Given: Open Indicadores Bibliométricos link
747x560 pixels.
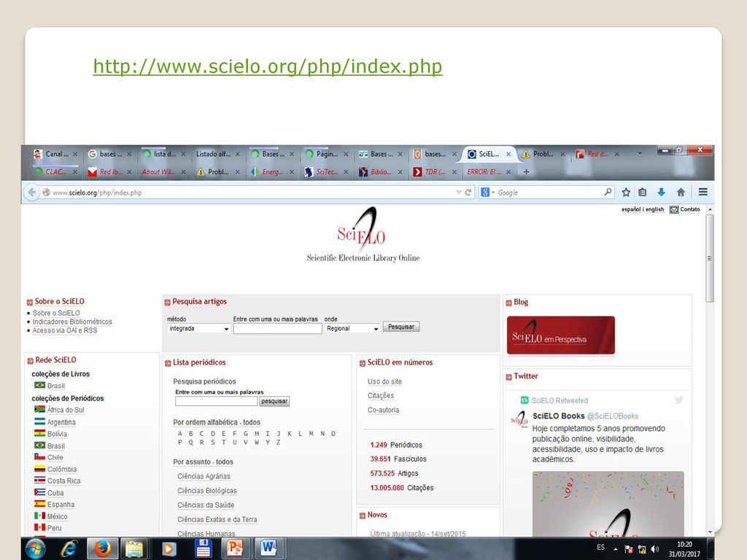Looking at the screenshot, I should [72, 322].
